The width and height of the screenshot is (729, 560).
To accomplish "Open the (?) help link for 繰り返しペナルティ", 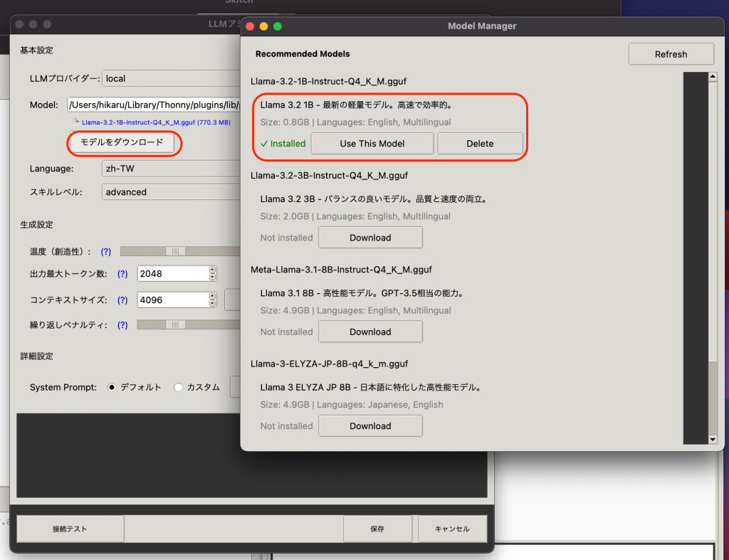I will (122, 325).
